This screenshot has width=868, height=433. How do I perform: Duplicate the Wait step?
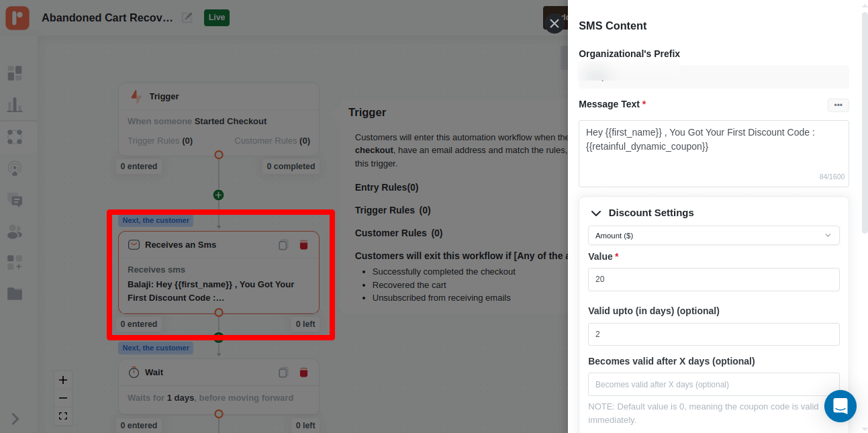point(283,373)
